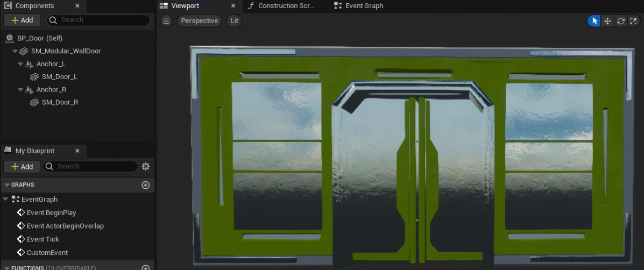
Task: Click the Add button in My Blueprint
Action: (22, 167)
